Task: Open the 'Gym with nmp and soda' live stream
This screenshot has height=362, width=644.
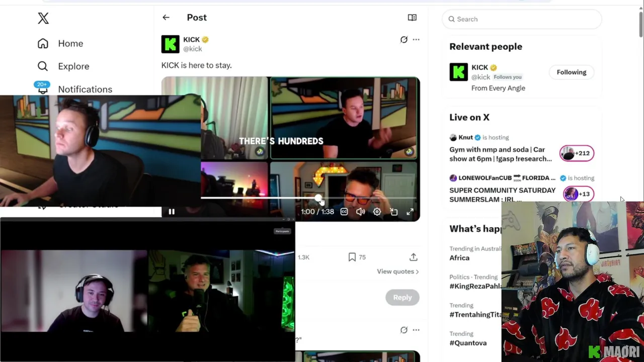Action: tap(501, 154)
